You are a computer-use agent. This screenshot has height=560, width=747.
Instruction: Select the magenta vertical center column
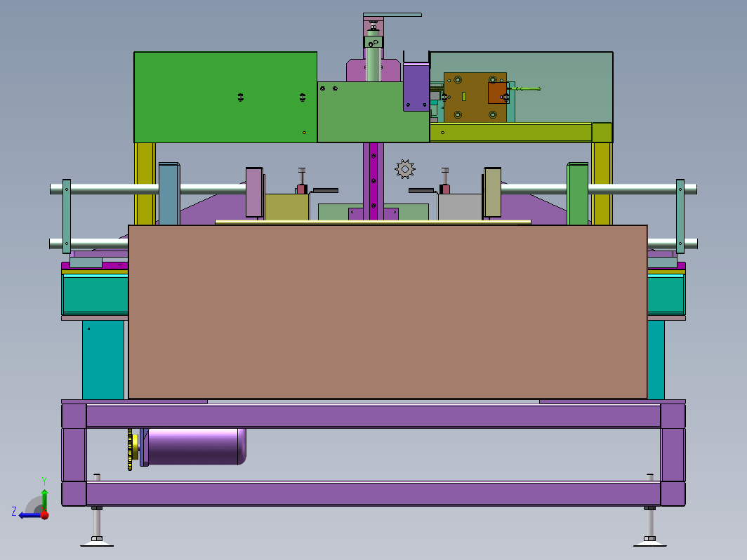coord(373,181)
